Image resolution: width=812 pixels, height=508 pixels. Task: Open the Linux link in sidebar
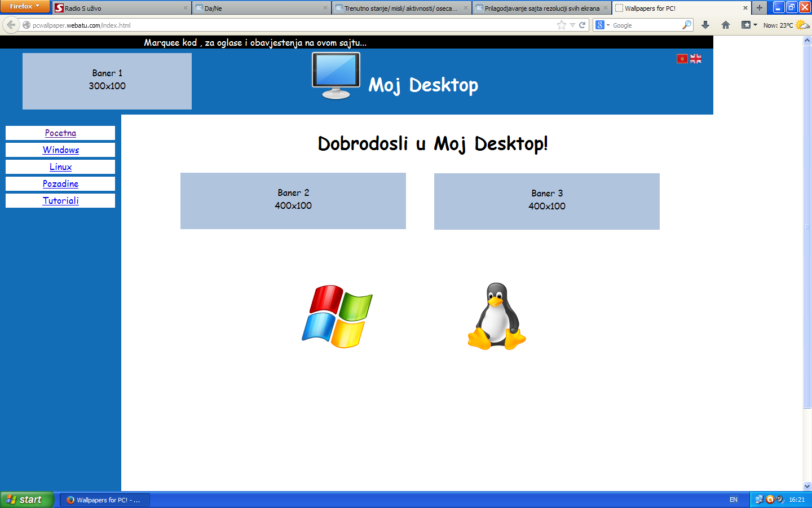point(60,167)
